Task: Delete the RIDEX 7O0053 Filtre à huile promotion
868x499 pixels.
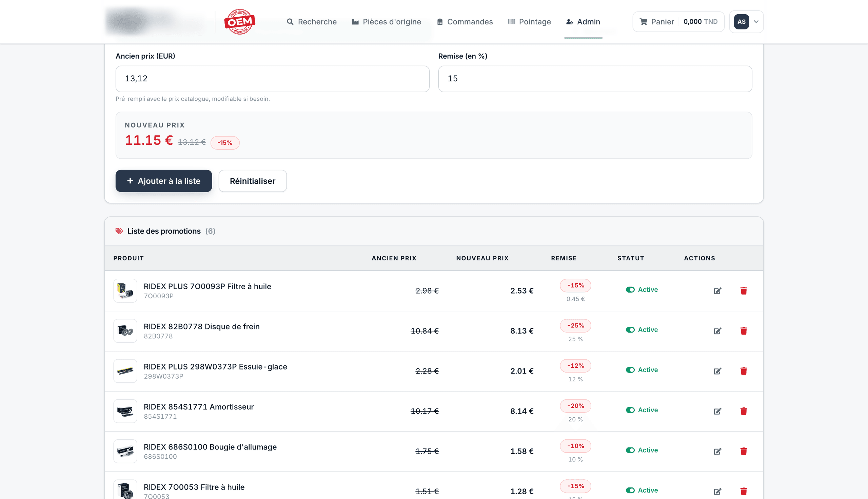Action: point(743,491)
